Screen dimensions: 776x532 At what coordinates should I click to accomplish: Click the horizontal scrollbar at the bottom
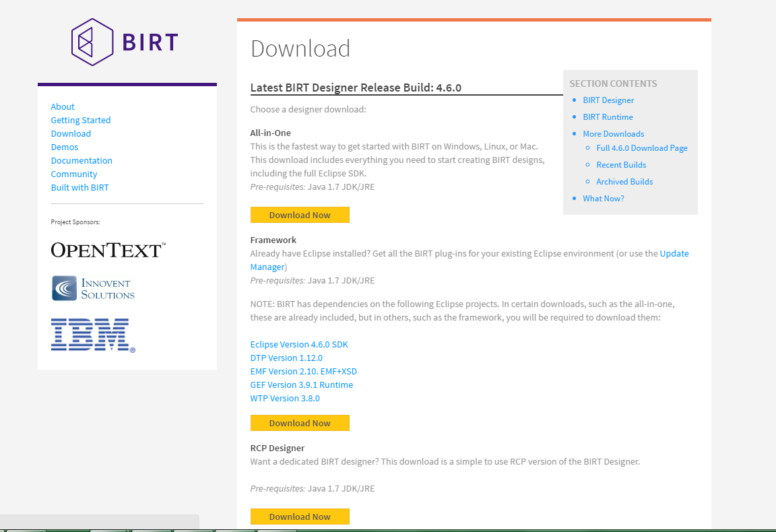coord(100,522)
